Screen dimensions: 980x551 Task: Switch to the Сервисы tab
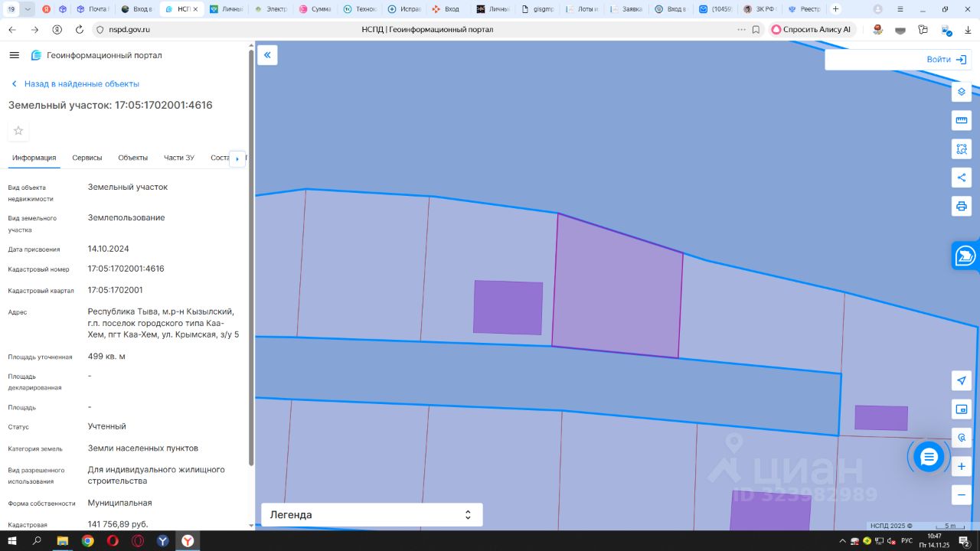pos(87,158)
